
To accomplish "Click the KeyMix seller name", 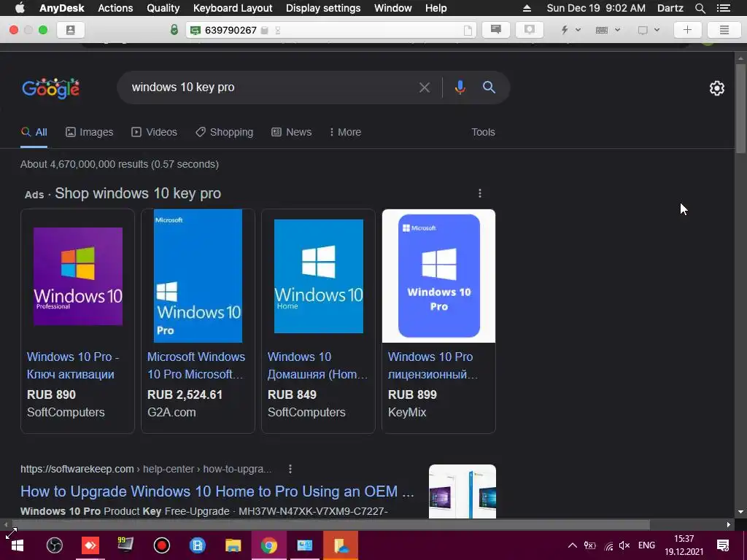I will tap(407, 413).
